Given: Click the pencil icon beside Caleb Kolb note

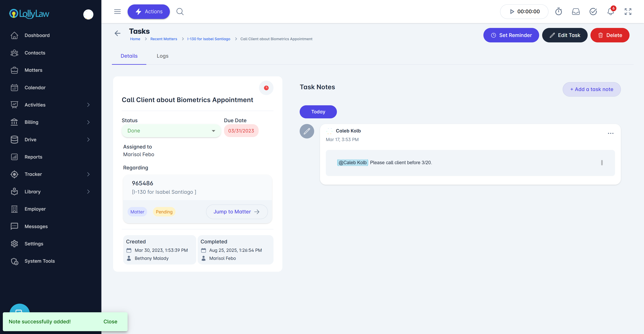Looking at the screenshot, I should point(307,131).
